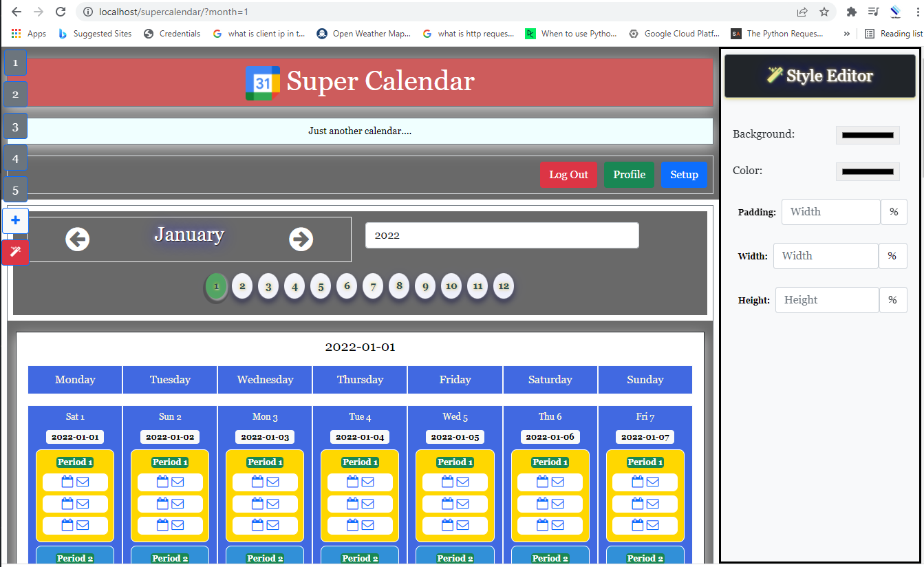Click the % unit button beside Padding
The image size is (924, 567).
(x=894, y=212)
